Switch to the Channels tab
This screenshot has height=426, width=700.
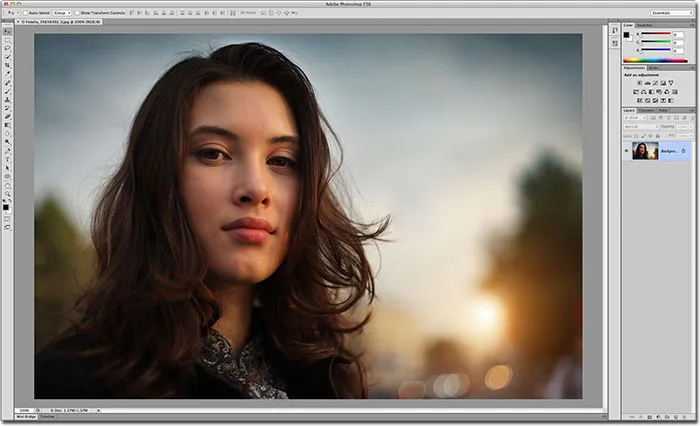[x=646, y=111]
